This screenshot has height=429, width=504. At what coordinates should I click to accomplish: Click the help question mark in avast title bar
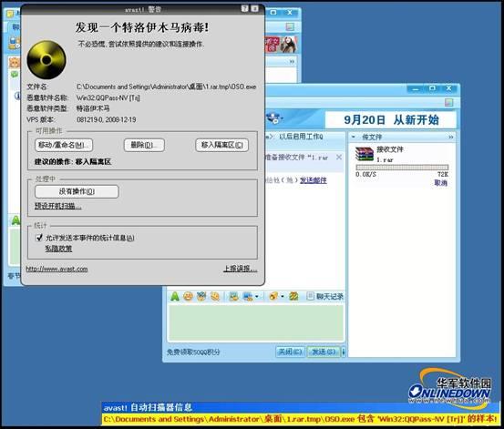pyautogui.click(x=244, y=9)
